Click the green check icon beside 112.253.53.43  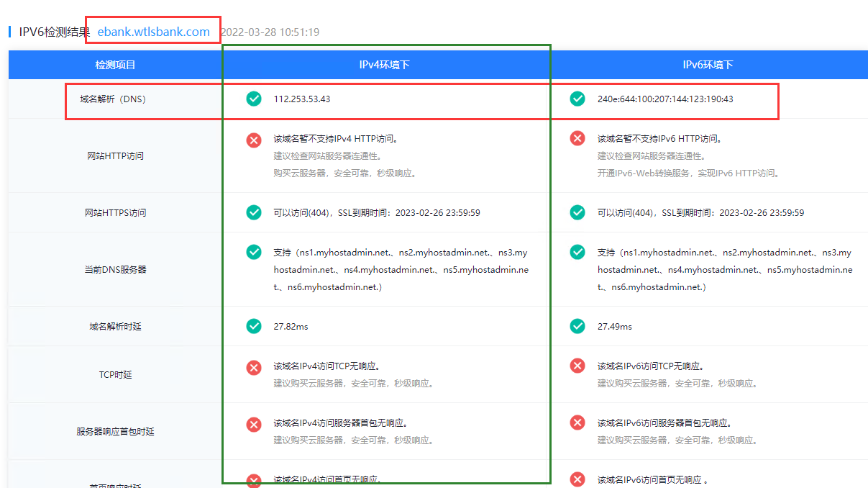253,99
